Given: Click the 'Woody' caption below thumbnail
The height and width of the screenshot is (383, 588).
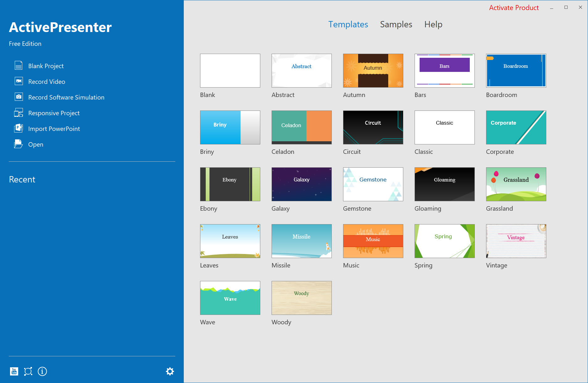Looking at the screenshot, I should 281,322.
